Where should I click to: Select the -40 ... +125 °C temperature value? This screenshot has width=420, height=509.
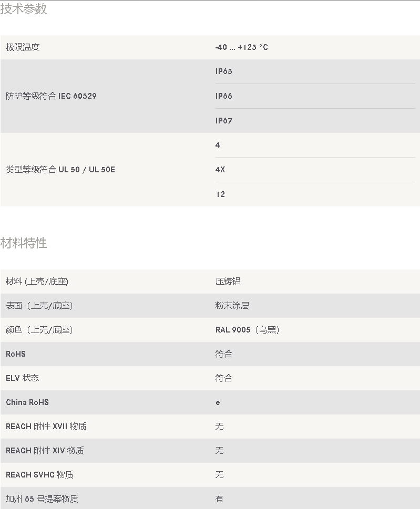241,47
